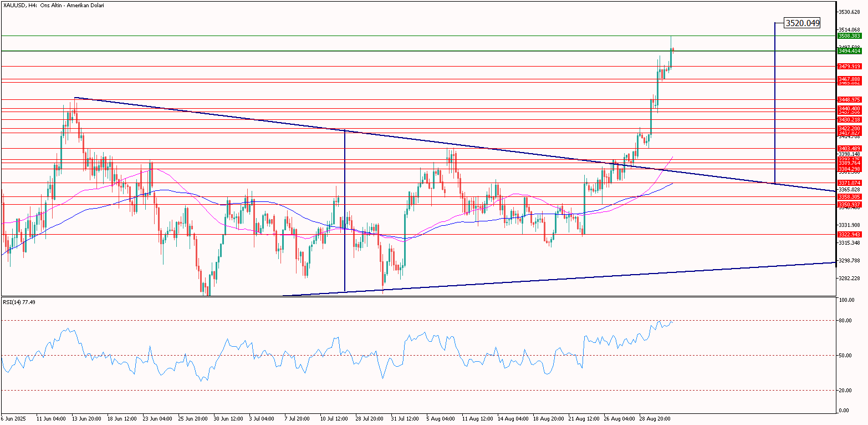The width and height of the screenshot is (868, 425).
Task: Click the 13 Jun 20:00 time label
Action: (86, 418)
